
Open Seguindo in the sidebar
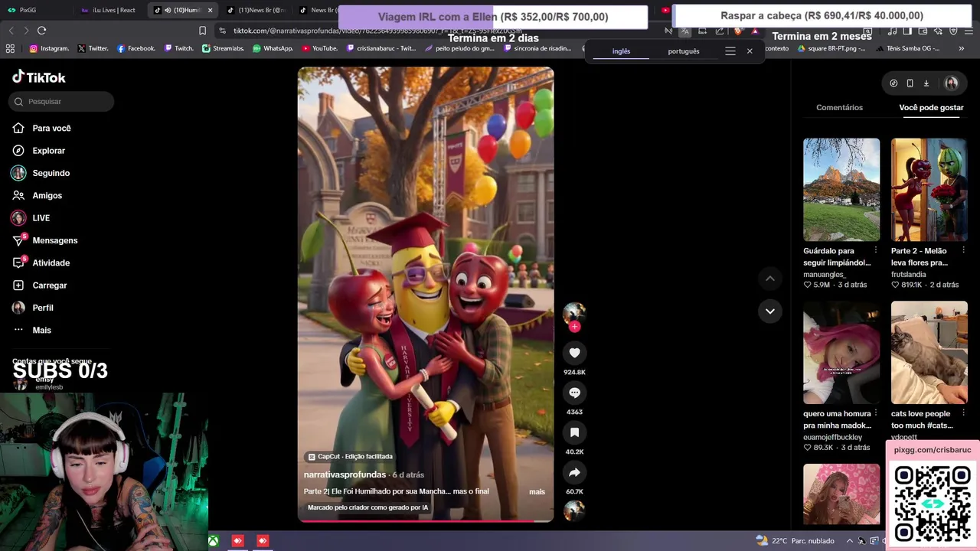click(51, 173)
